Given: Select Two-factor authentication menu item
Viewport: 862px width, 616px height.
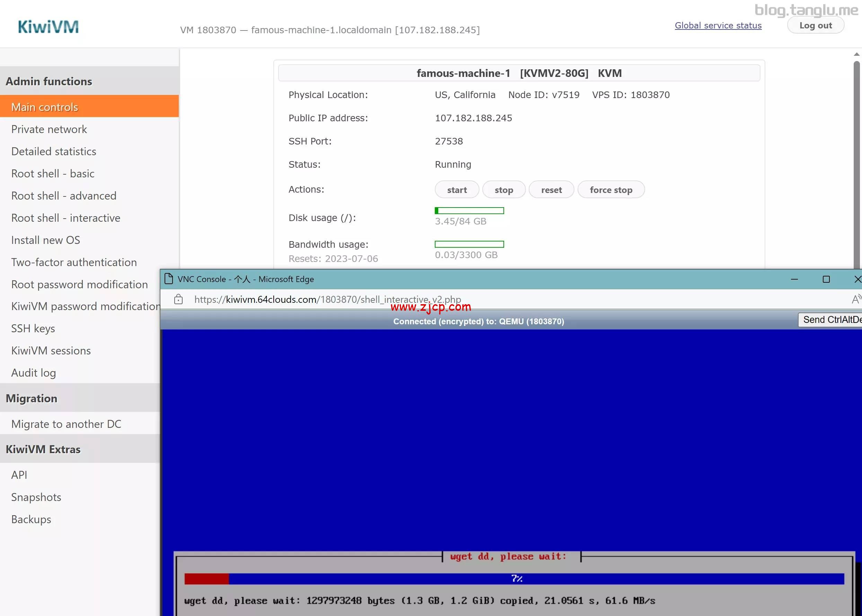Looking at the screenshot, I should [x=74, y=261].
